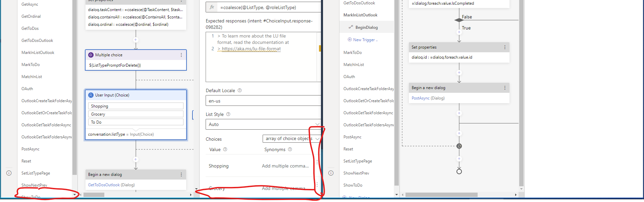Click the coalesce(@ListType) expression field
Screen dimensions: 644x202
coord(269,7)
